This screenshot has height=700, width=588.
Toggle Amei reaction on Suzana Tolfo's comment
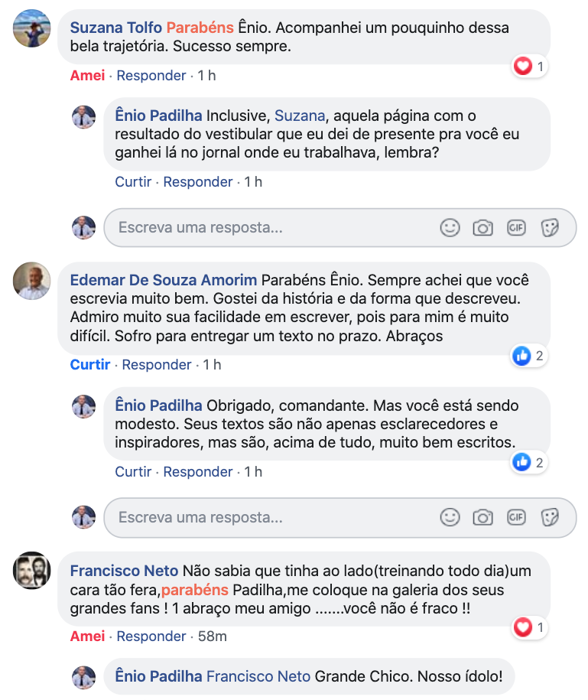coord(87,76)
